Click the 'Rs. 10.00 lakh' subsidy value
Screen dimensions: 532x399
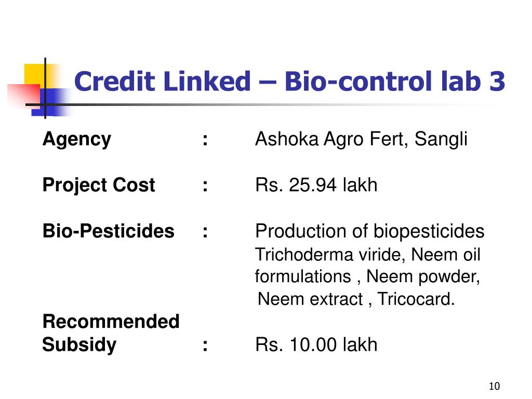316,345
